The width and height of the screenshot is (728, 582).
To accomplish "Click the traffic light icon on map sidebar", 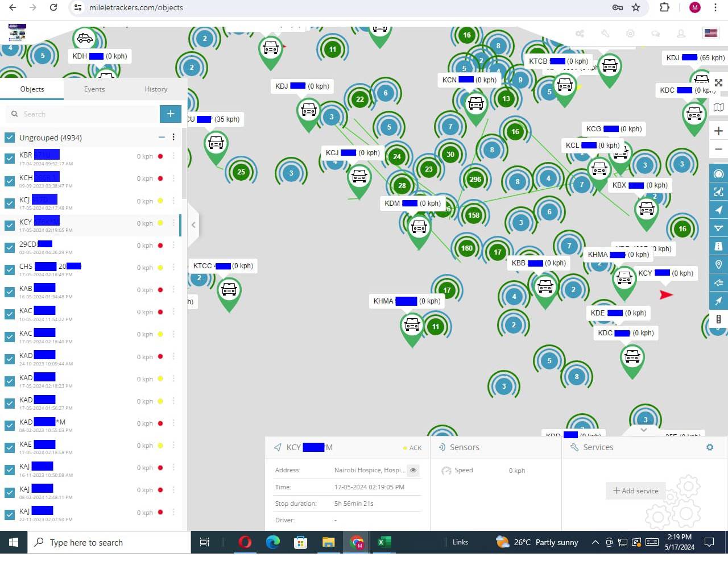I will coord(718,319).
